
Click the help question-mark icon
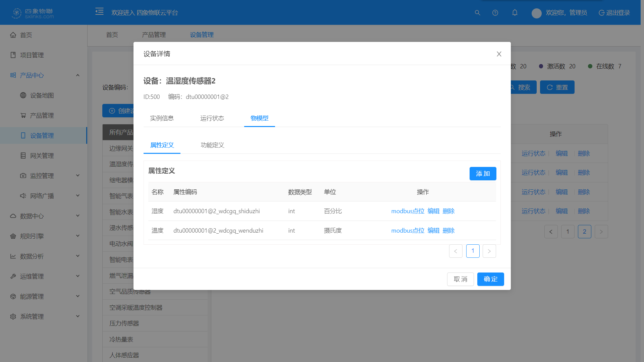495,13
